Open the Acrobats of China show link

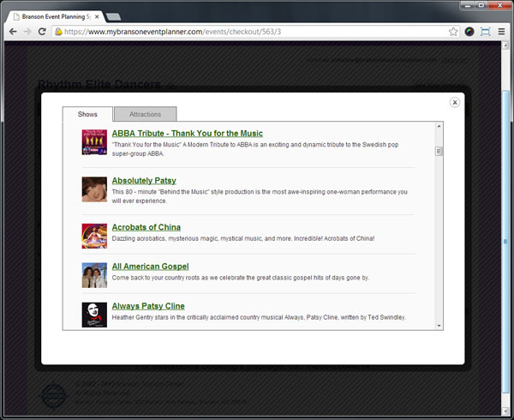pyautogui.click(x=146, y=227)
